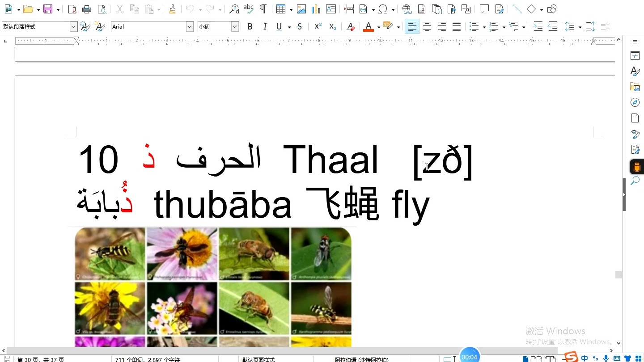Open the table insert dropdown arrow

tap(291, 9)
